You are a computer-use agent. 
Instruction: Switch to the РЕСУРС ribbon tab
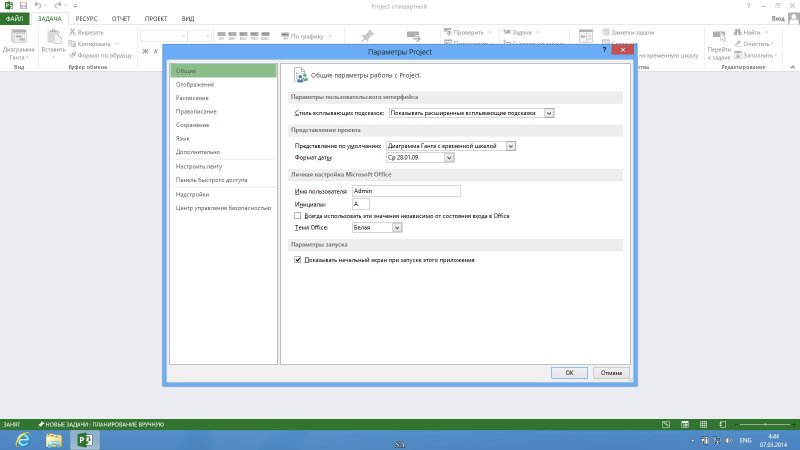(86, 18)
